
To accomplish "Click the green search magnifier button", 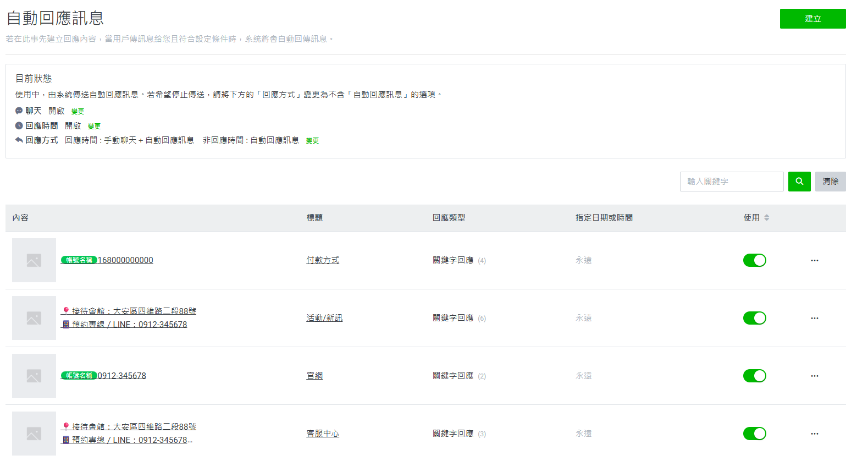I will 799,182.
